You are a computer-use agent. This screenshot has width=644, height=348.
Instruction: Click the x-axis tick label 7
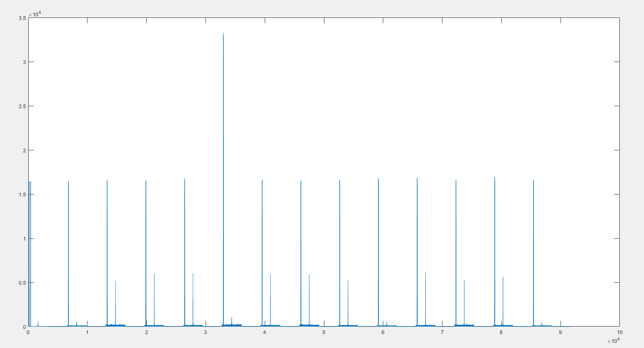click(442, 332)
